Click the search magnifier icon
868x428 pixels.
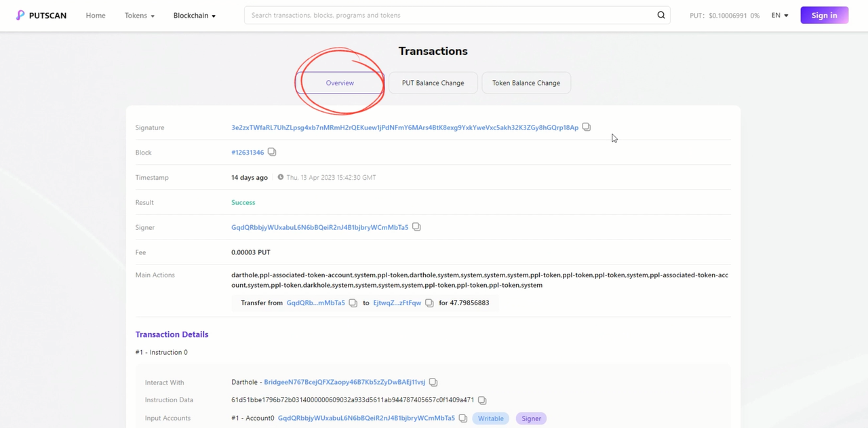pos(661,15)
